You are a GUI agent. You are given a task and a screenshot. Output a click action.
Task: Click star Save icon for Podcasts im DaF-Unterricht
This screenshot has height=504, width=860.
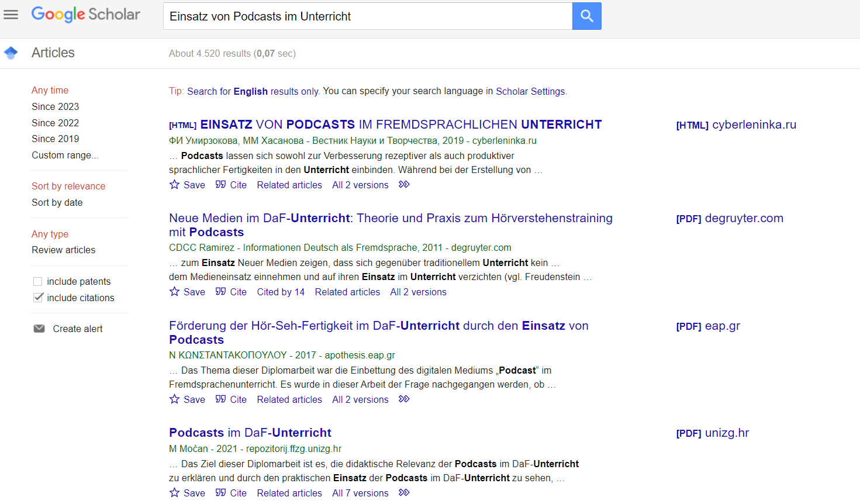click(174, 493)
